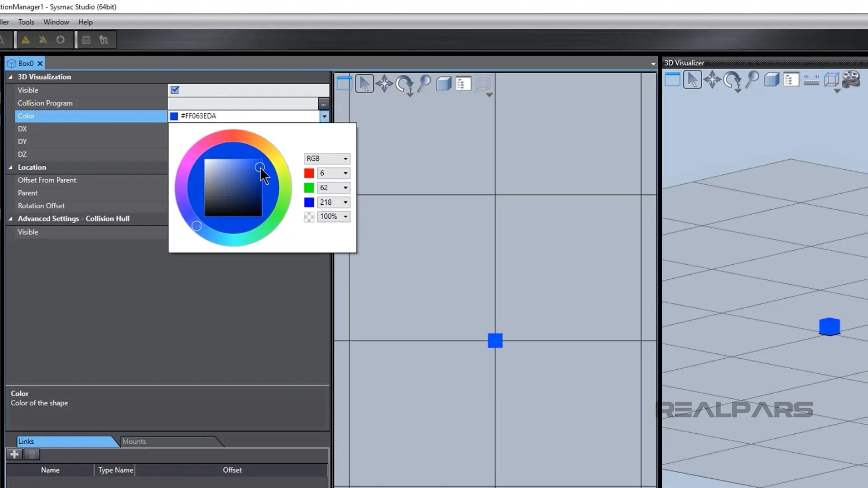Click the tree list icon in the 3D Visualizer toolbar

pos(791,80)
